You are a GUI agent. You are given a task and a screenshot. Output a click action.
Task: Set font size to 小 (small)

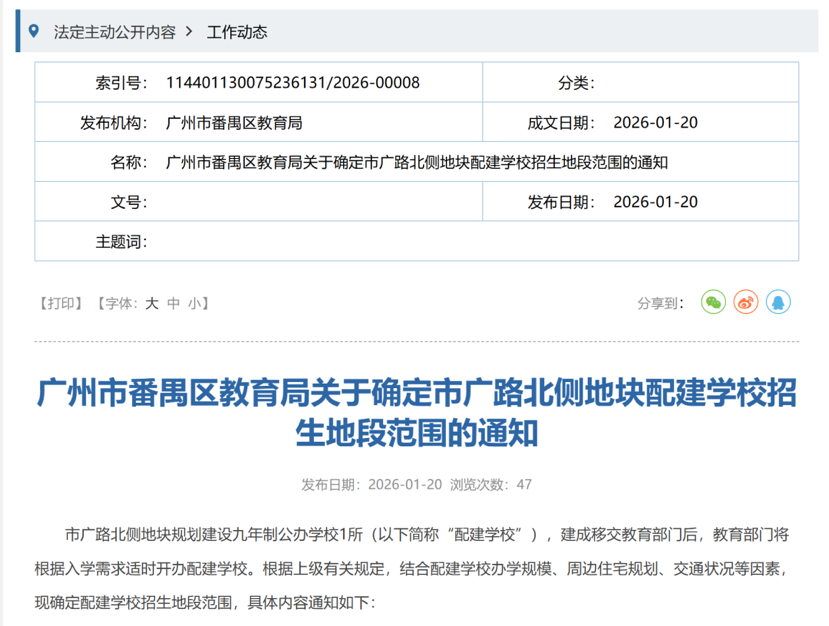pos(194,303)
